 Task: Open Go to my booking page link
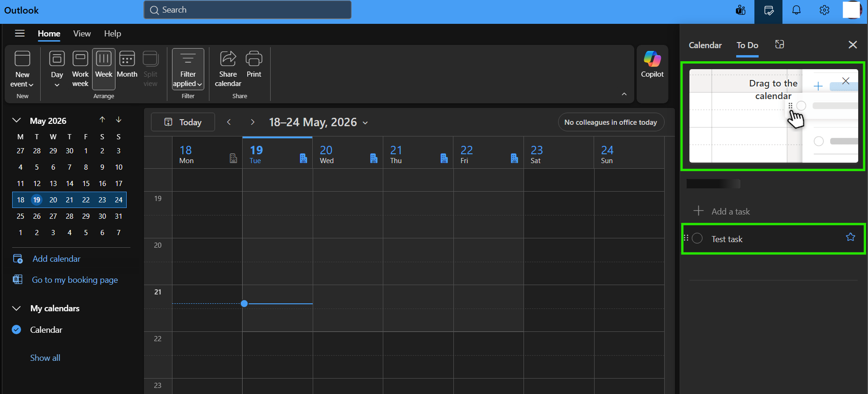[x=75, y=280]
